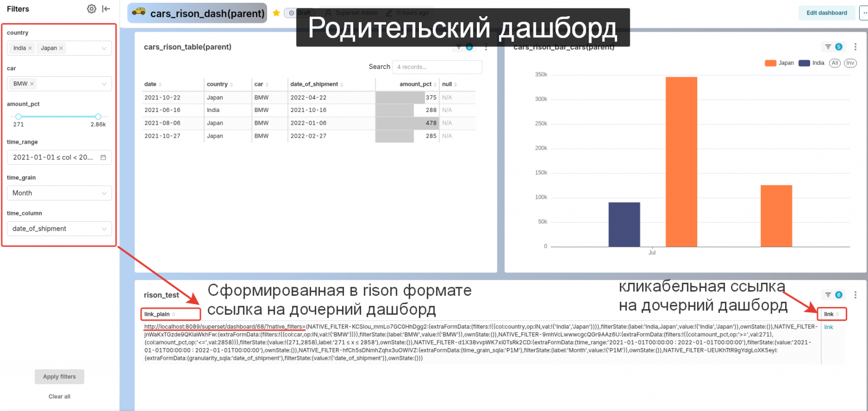Screen dimensions: 868x411
Task: Open the time_column date_of_shipment dropdown
Action: [59, 228]
